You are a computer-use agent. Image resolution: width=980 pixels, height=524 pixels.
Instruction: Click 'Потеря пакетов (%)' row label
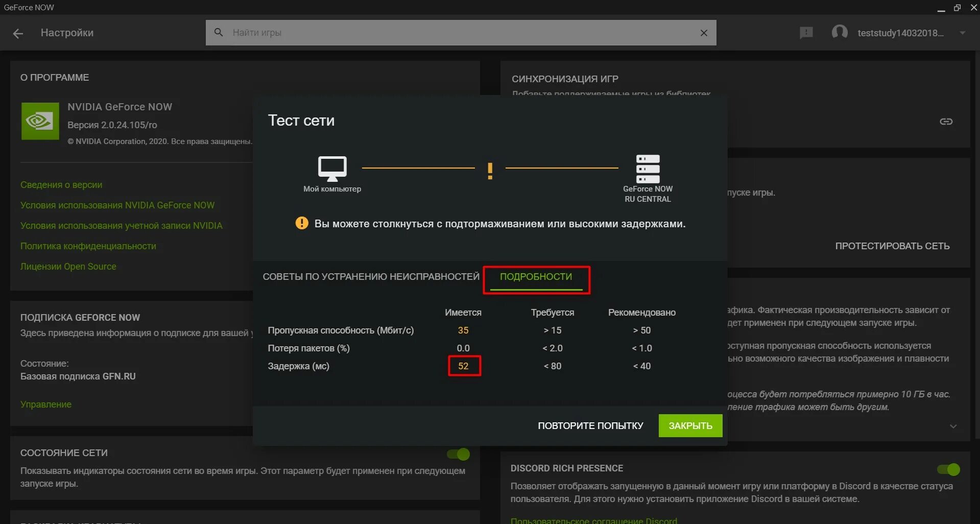tap(309, 348)
